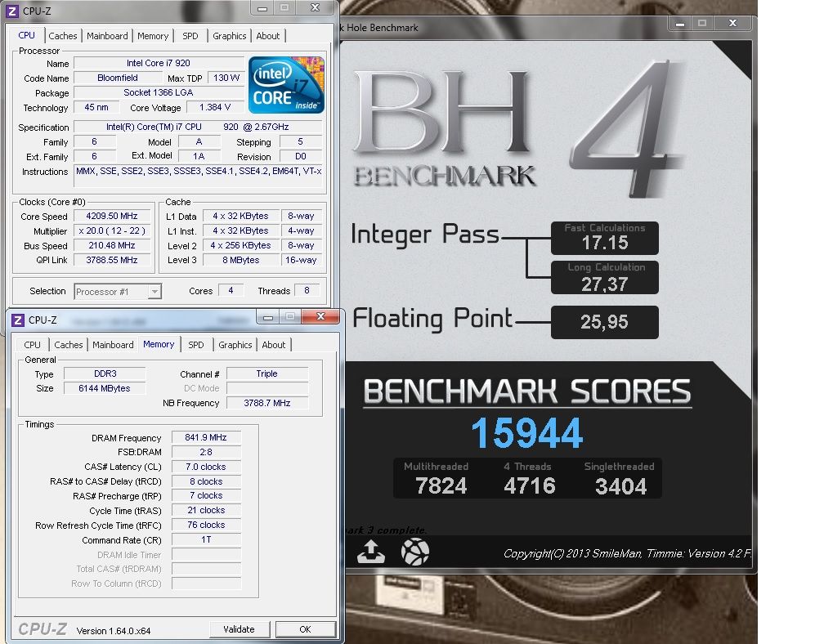The height and width of the screenshot is (644, 824).
Task: Select SPD tab in top CPU-Z window
Action: click(190, 36)
